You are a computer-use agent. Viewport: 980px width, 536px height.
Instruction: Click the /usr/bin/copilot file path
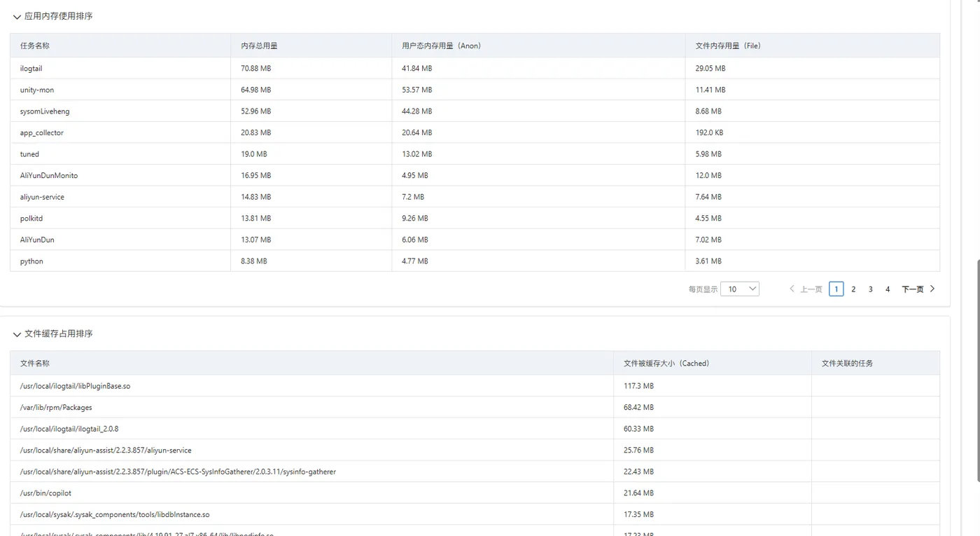click(45, 493)
